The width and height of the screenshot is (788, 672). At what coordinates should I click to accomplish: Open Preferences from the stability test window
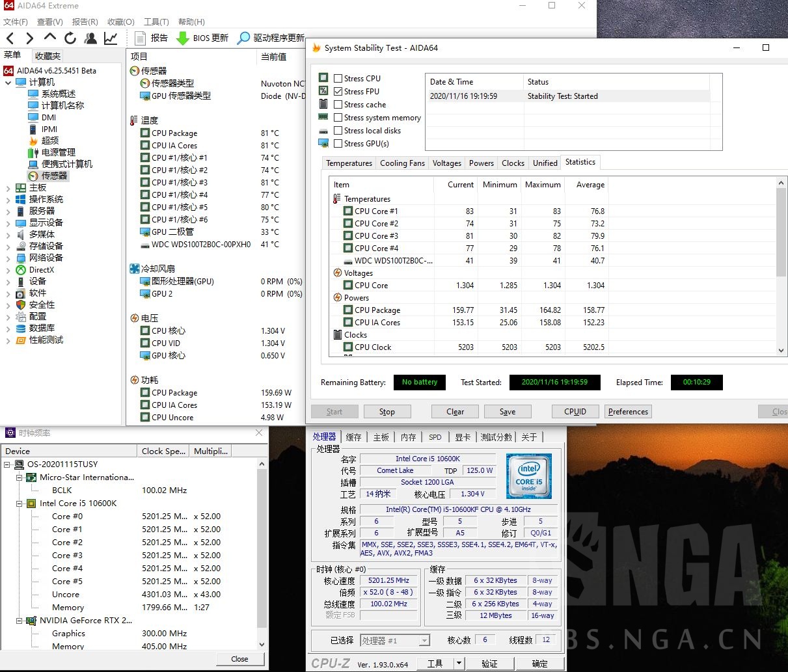pos(627,411)
